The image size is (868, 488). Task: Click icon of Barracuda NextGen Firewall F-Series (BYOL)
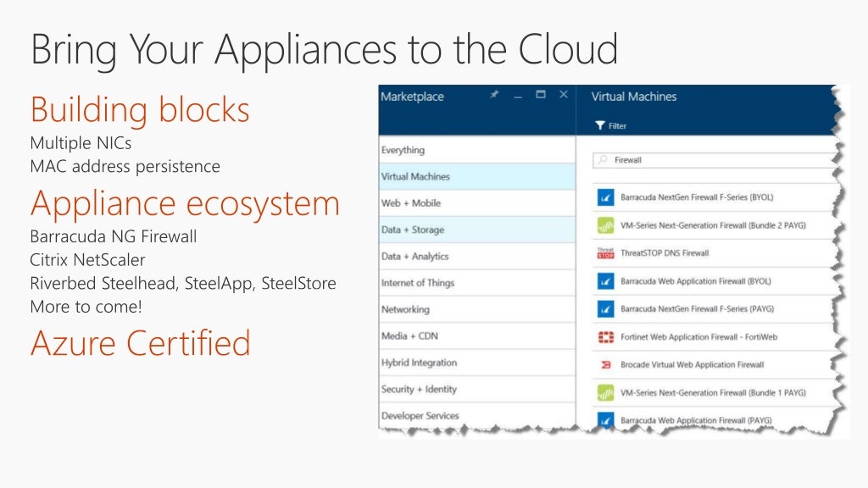coord(605,197)
